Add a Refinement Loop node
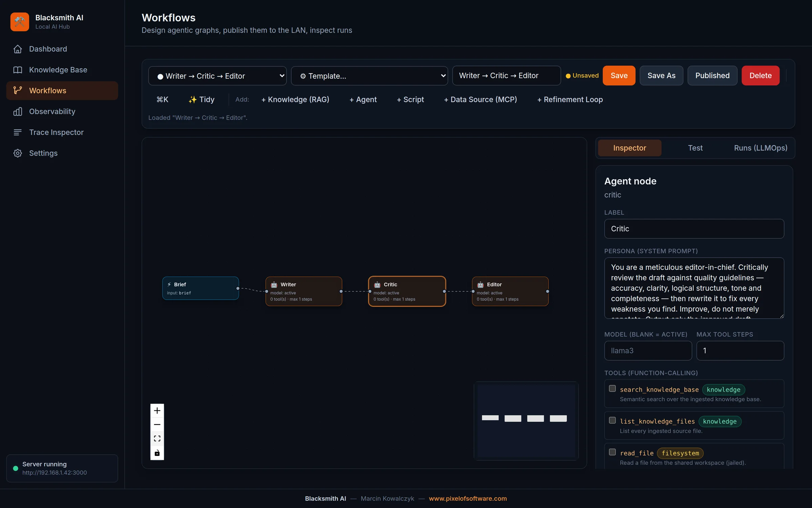 coord(570,100)
